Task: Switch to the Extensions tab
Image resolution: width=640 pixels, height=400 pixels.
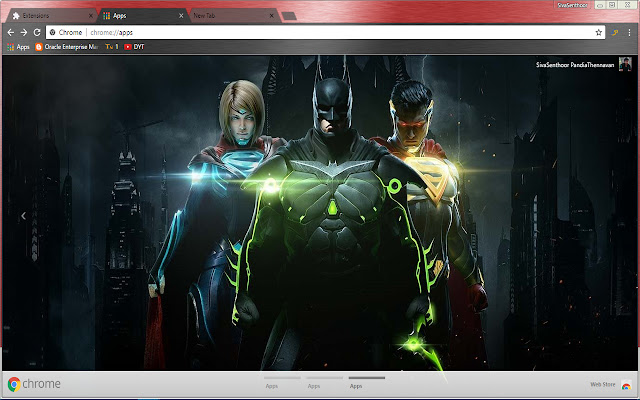Action: [x=49, y=16]
